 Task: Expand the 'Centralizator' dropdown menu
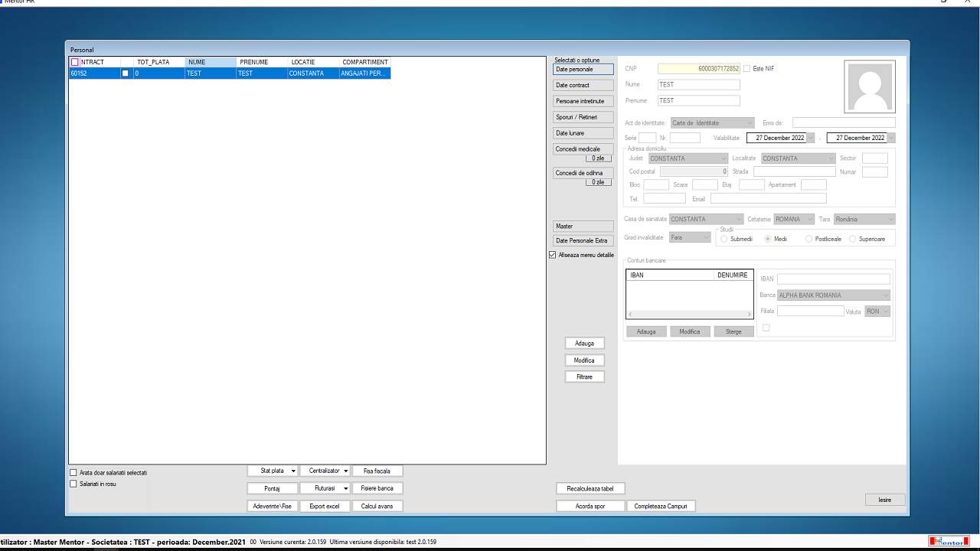pyautogui.click(x=325, y=471)
